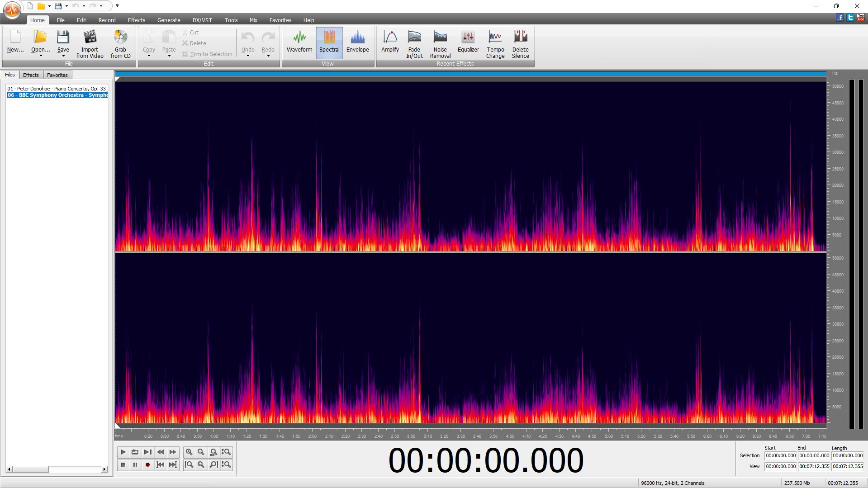The width and height of the screenshot is (868, 488).
Task: Switch to the Favorites panel tab
Action: click(x=57, y=75)
